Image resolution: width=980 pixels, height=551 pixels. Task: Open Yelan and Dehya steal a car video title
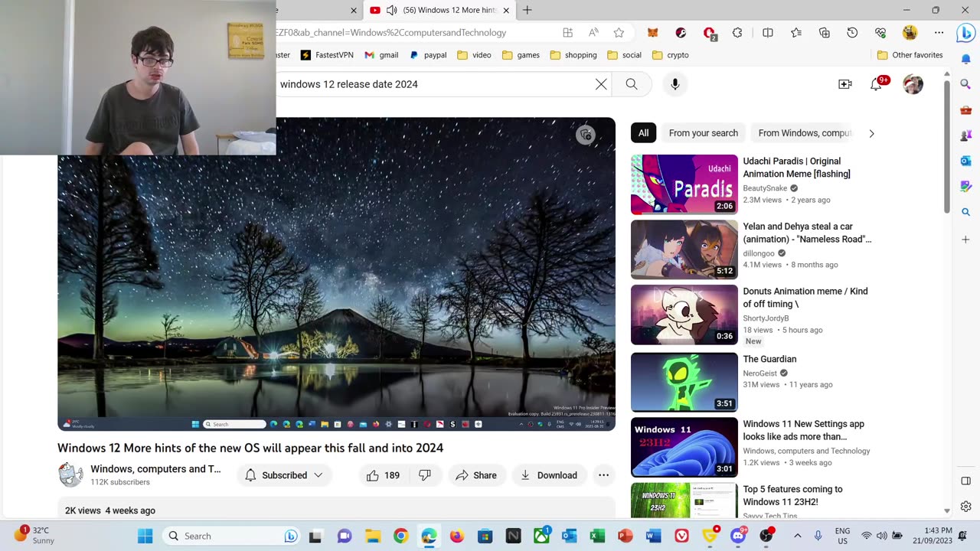pos(807,233)
